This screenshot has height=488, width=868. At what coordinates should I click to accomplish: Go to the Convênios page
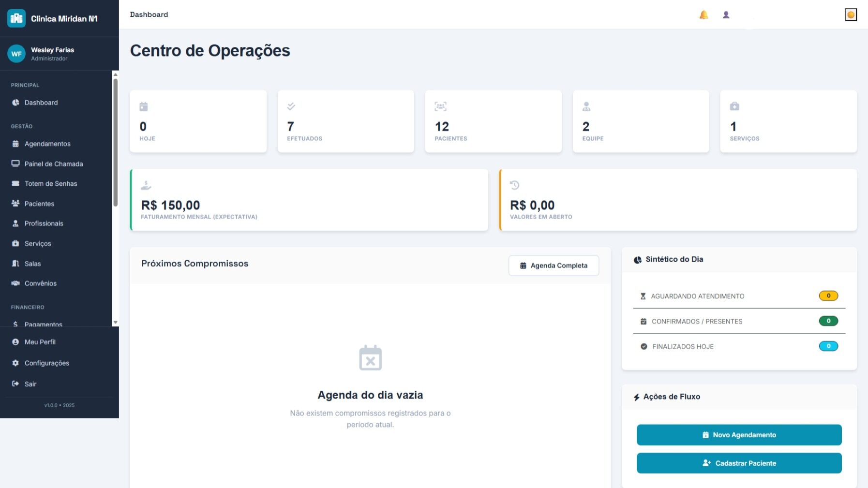41,283
